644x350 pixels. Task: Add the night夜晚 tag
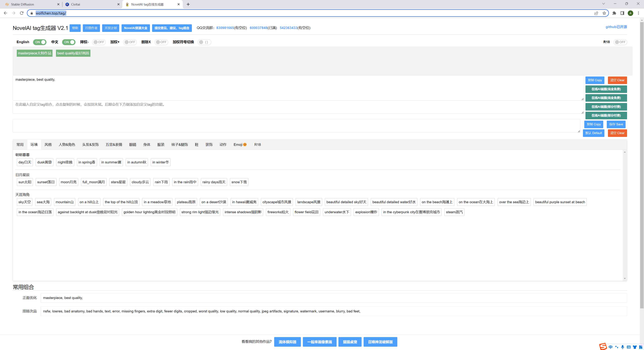(65, 162)
